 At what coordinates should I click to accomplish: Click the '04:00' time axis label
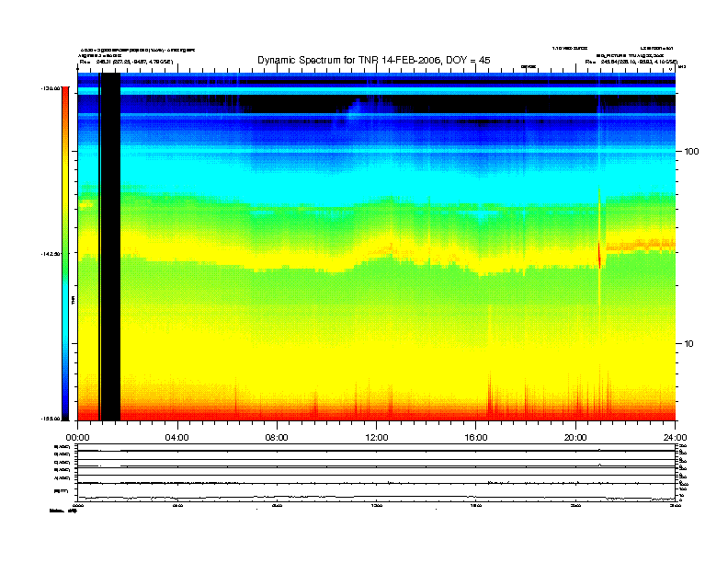point(177,438)
